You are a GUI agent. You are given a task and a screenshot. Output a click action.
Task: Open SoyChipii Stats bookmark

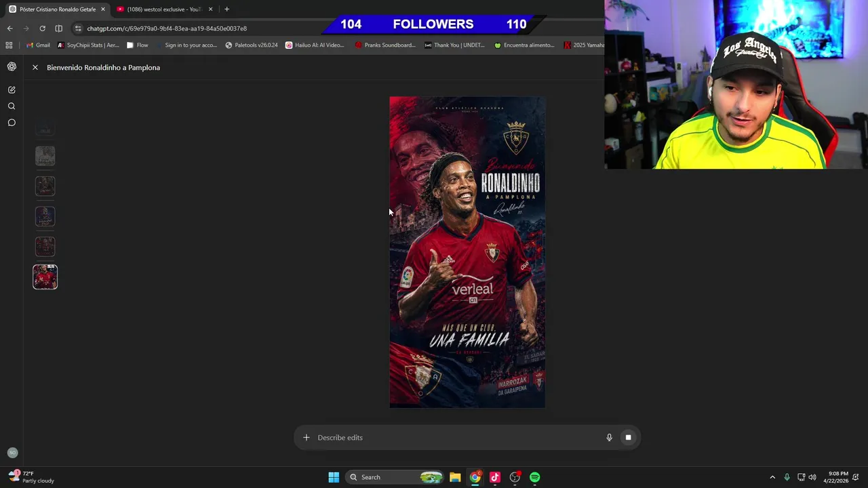point(88,45)
